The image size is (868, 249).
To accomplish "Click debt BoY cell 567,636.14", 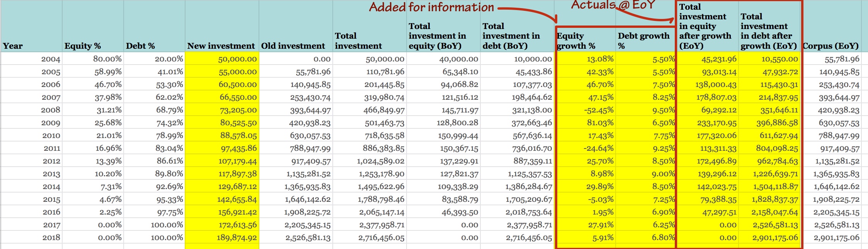I will click(x=517, y=135).
